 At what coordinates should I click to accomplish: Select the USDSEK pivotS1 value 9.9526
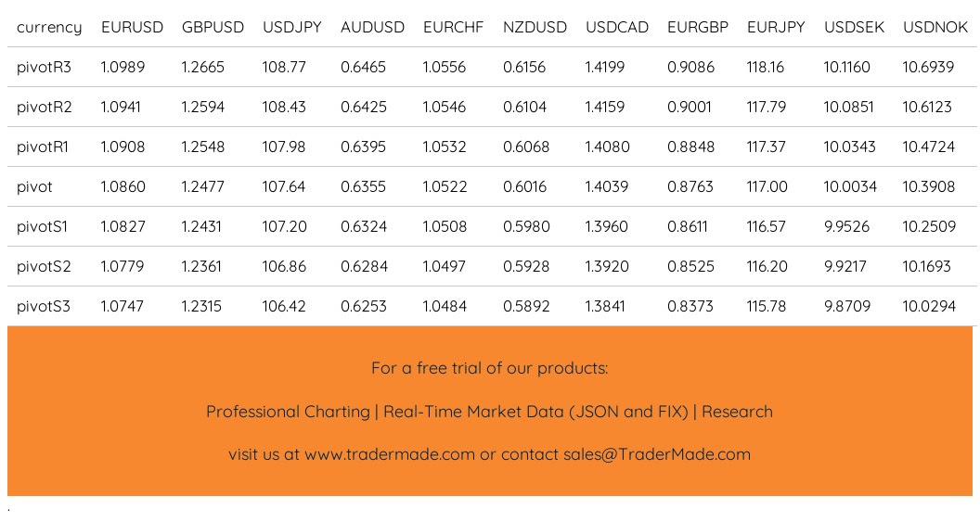click(846, 227)
